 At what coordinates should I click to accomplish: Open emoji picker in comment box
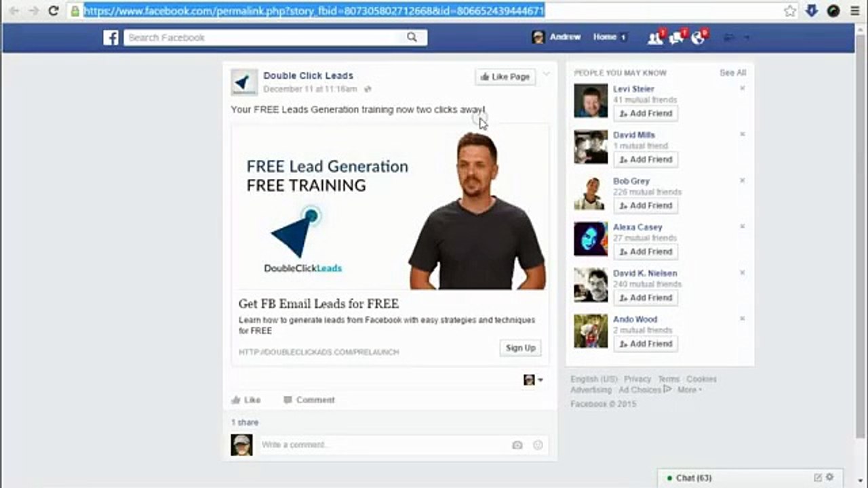pyautogui.click(x=538, y=445)
